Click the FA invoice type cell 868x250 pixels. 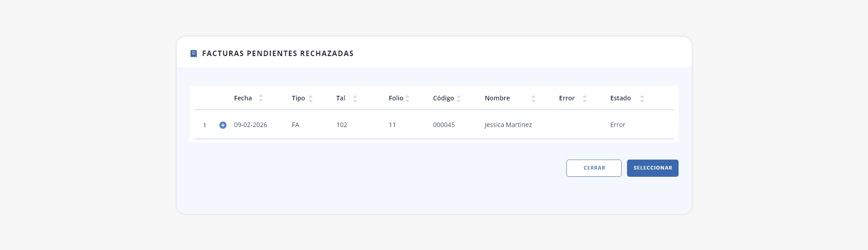coord(296,125)
